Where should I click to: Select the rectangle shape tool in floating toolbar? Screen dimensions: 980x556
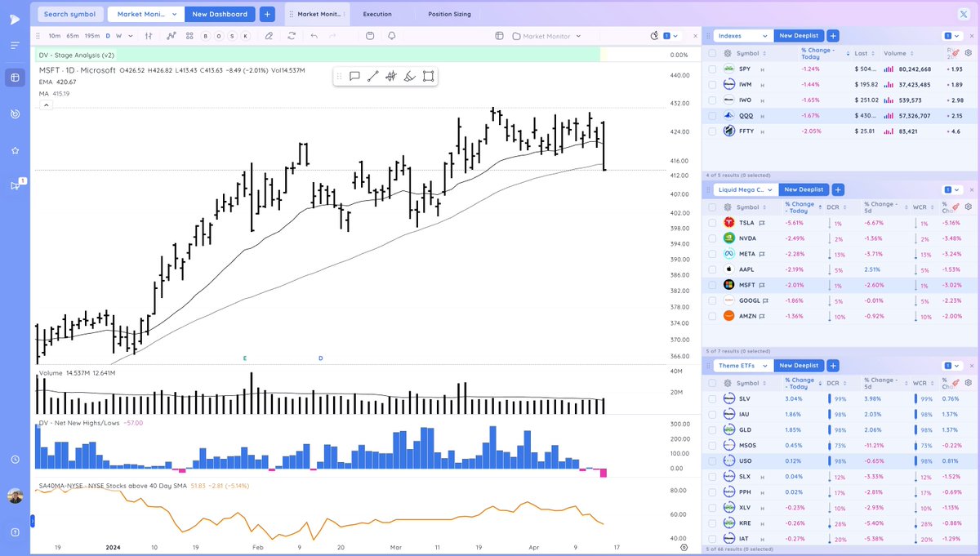428,76
